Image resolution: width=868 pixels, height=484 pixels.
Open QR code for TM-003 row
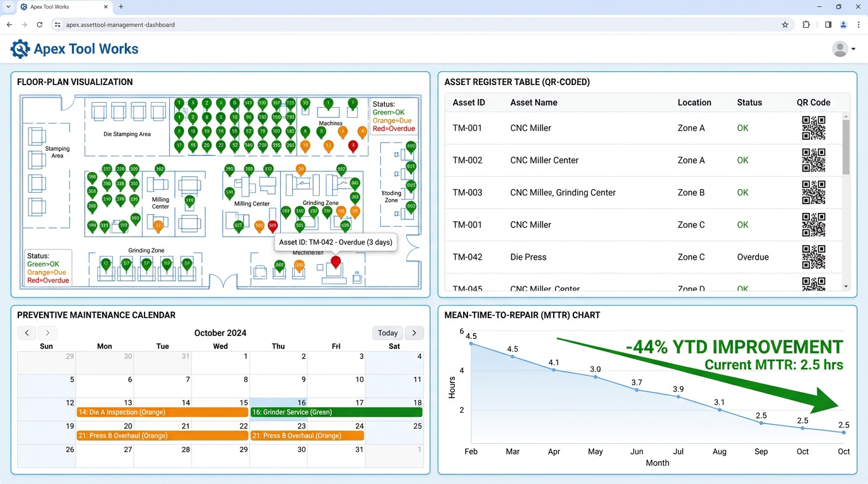813,192
